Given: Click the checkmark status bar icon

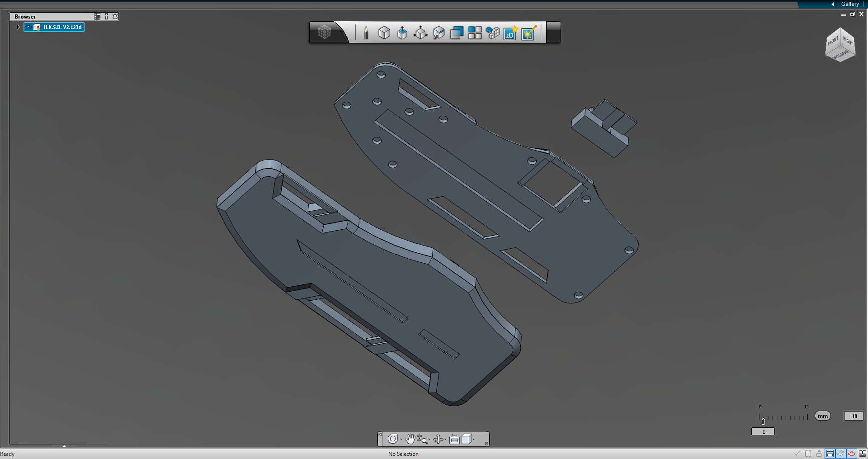Looking at the screenshot, I should coord(797,454).
